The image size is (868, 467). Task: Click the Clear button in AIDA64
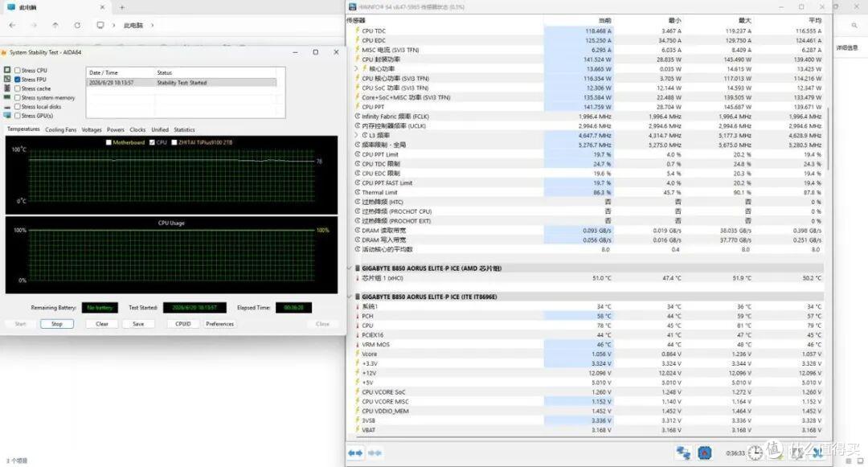pyautogui.click(x=102, y=324)
